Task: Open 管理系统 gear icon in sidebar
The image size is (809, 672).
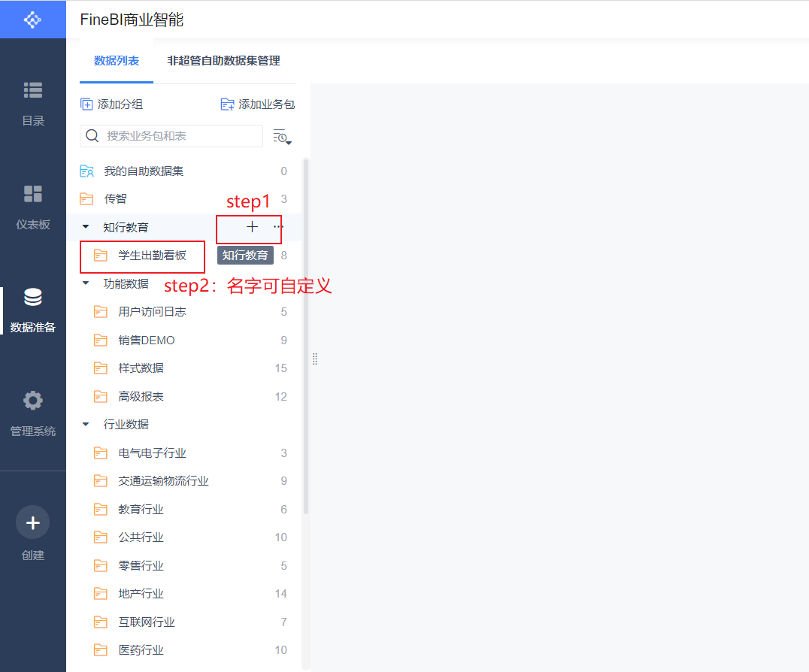Action: 33,400
